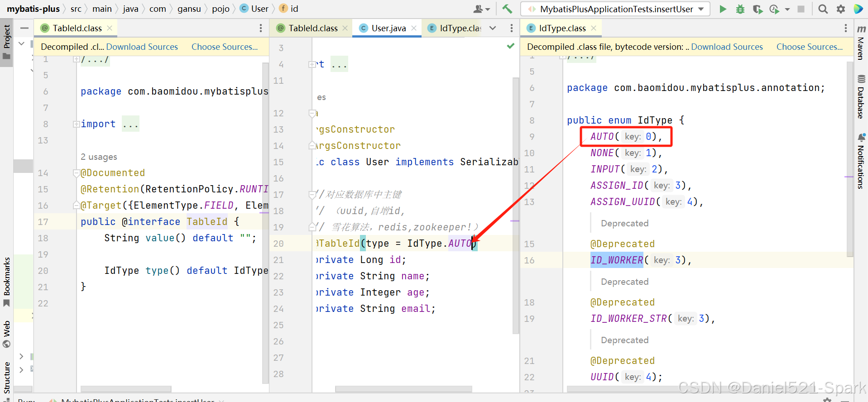Close the left TableId.class tab
Image resolution: width=868 pixels, height=402 pixels.
110,28
